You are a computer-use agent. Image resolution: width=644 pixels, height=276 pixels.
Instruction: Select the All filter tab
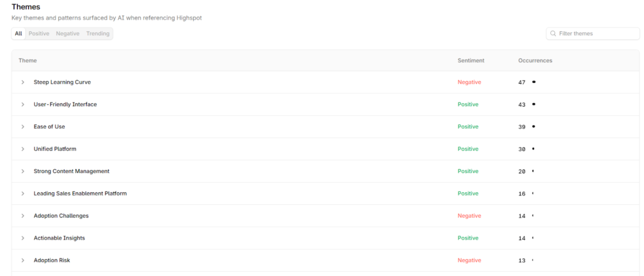(19, 34)
